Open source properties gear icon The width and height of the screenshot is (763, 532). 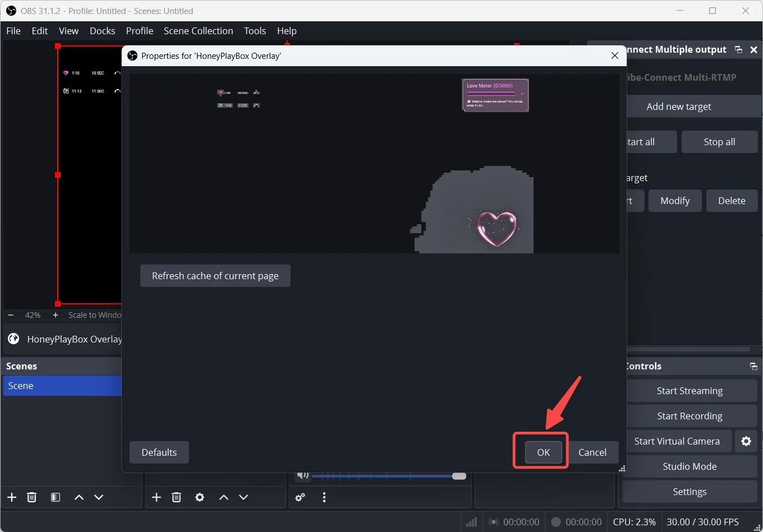tap(200, 497)
